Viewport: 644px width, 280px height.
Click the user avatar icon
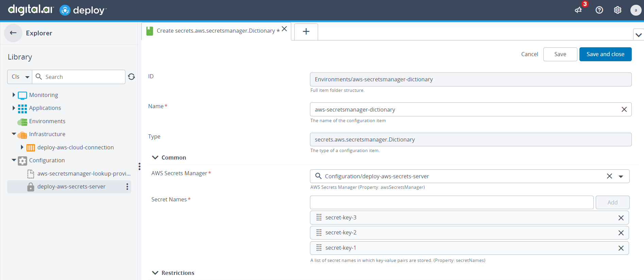pos(636,10)
